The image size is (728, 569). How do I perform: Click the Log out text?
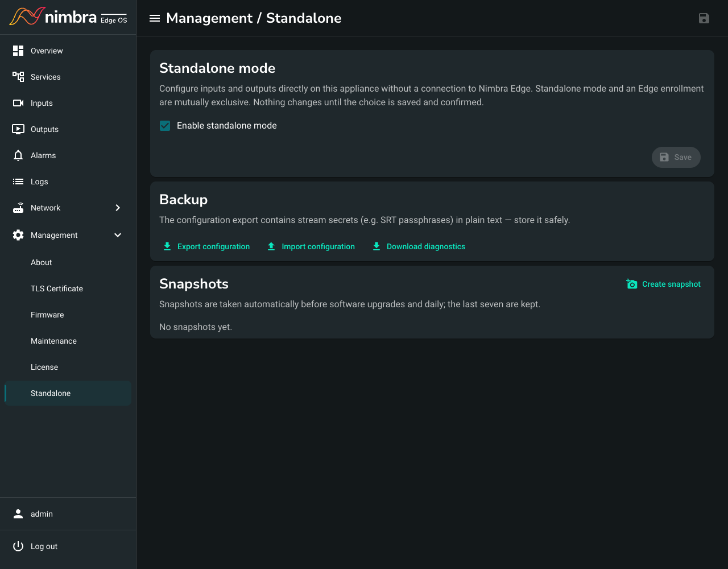point(44,546)
